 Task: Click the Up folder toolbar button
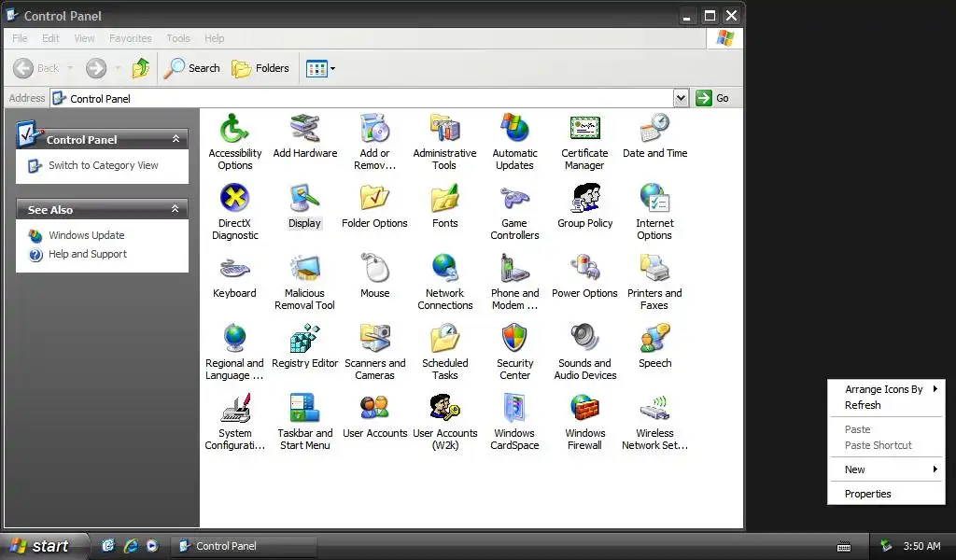tap(141, 68)
